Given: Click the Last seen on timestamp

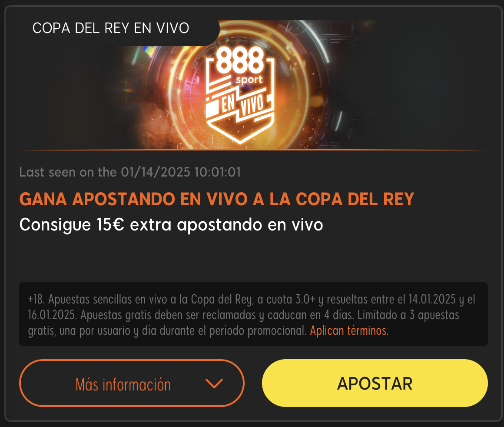Looking at the screenshot, I should pyautogui.click(x=130, y=172).
